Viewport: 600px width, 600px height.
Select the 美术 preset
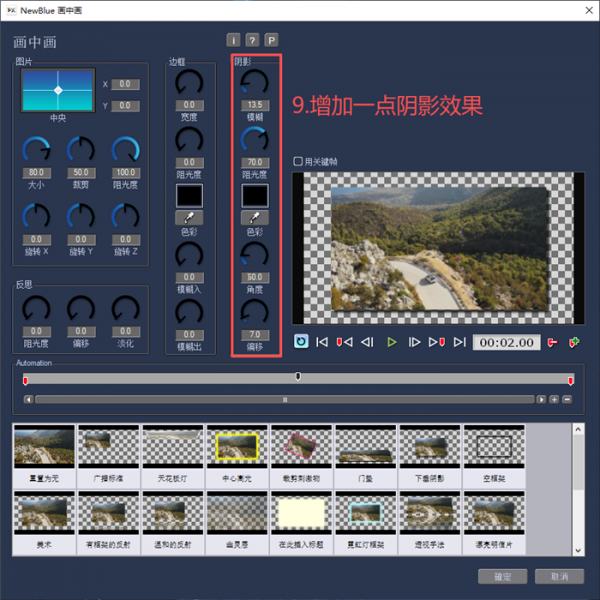point(44,522)
